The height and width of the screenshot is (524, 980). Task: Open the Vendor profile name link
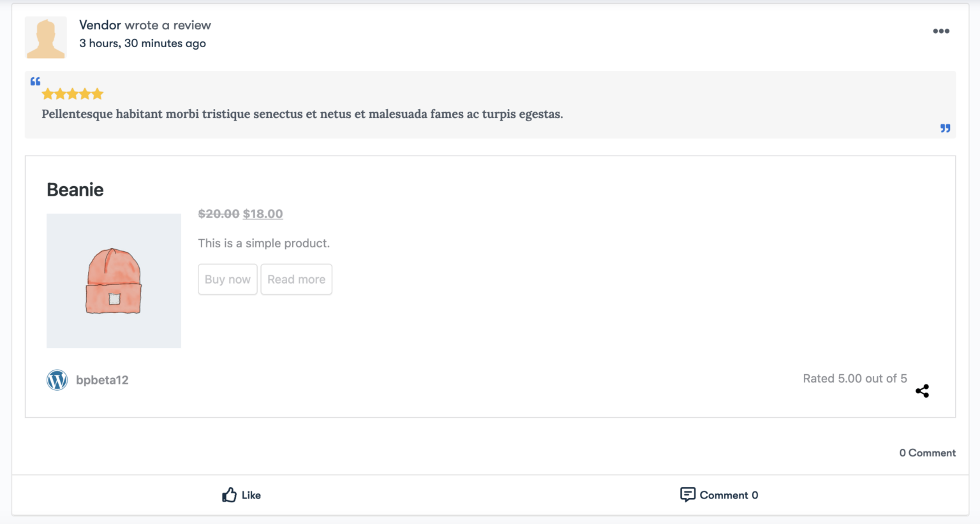[x=100, y=25]
